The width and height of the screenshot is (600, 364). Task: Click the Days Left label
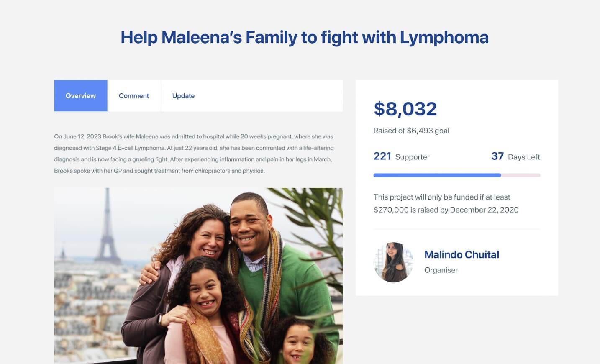(524, 157)
